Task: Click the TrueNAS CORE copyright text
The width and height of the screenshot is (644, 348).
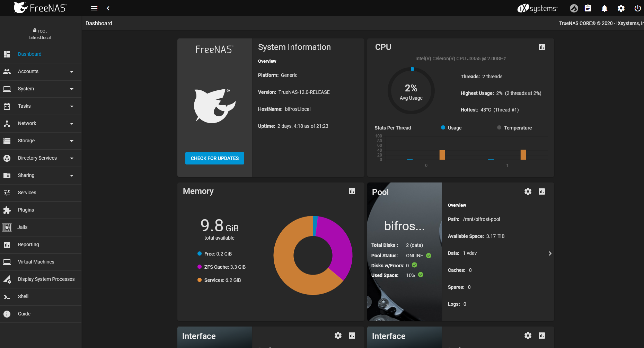Action: (601, 23)
